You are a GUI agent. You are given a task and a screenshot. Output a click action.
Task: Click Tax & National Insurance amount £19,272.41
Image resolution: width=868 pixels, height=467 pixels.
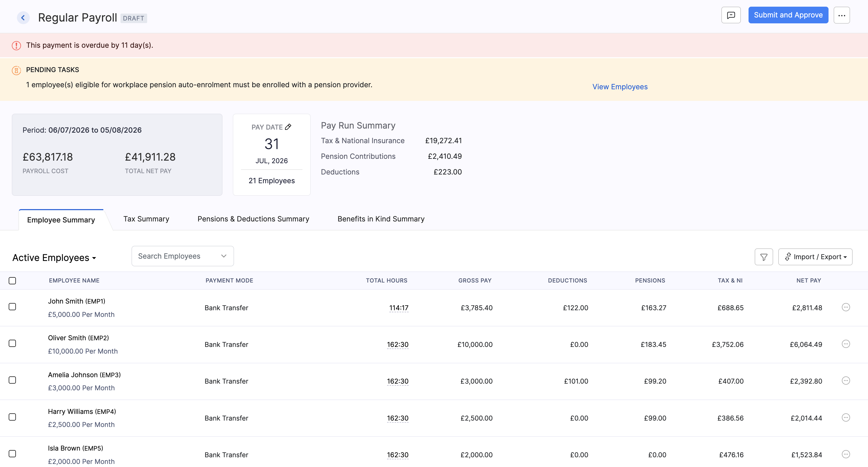click(443, 141)
